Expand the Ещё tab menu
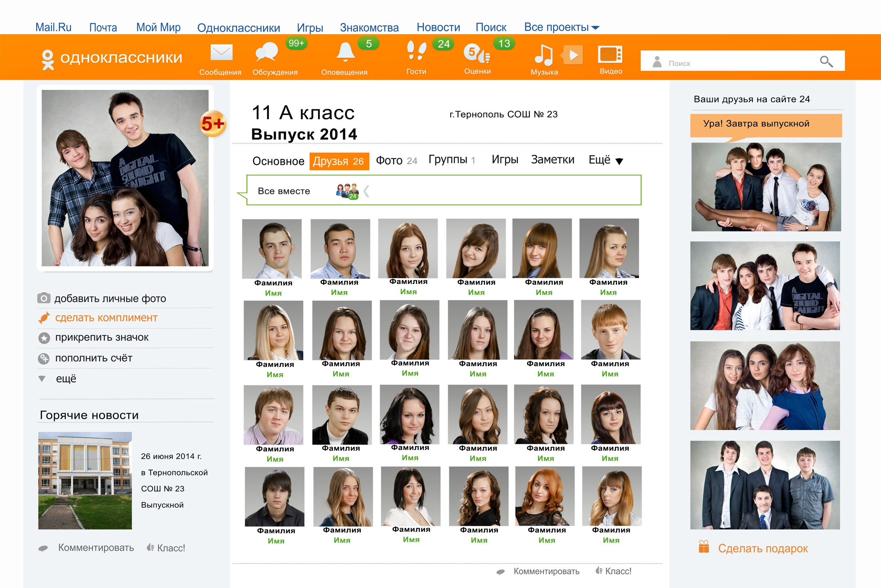This screenshot has height=588, width=881. click(605, 160)
